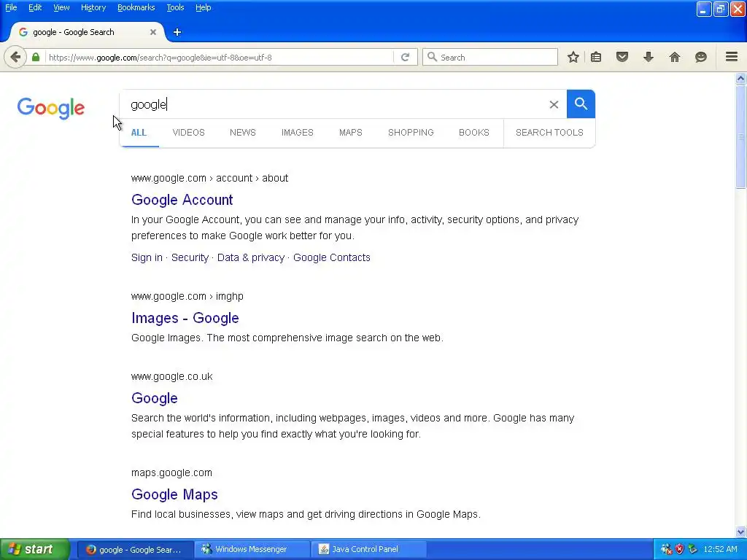Image resolution: width=747 pixels, height=560 pixels.
Task: Reload the page with the refresh icon
Action: click(x=405, y=58)
